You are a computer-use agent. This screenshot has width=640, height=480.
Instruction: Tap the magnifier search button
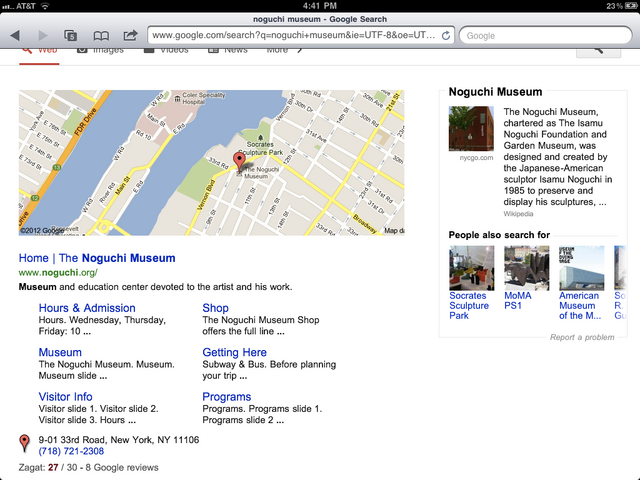pyautogui.click(x=598, y=52)
